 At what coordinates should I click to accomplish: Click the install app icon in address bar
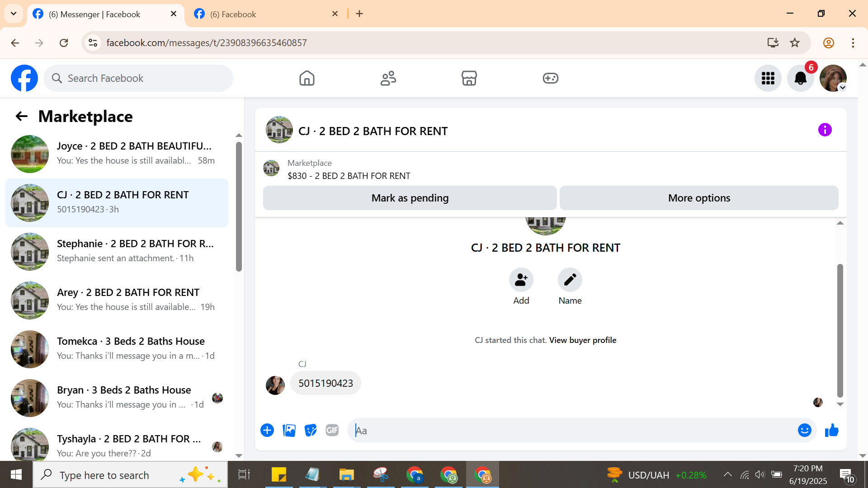coord(773,43)
